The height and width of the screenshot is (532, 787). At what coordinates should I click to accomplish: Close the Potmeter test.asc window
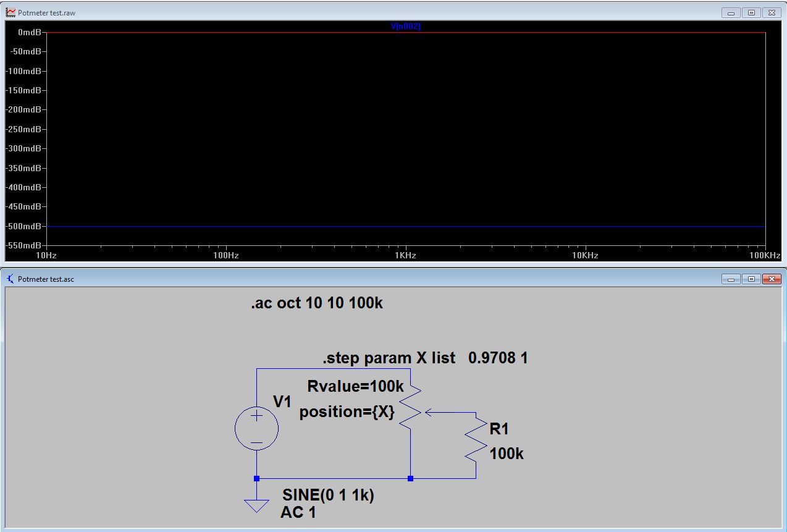coord(771,279)
